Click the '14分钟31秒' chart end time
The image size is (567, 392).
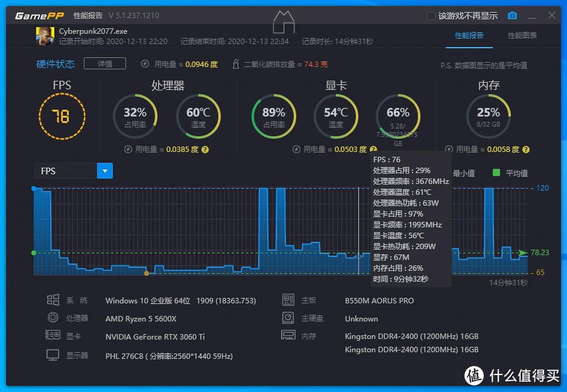[x=508, y=282]
